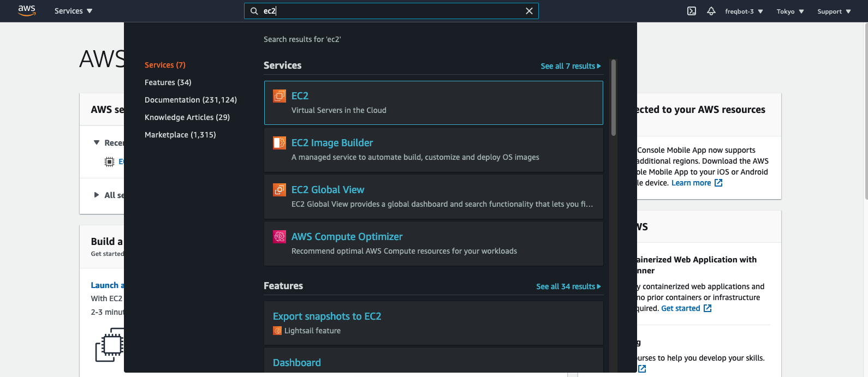Click the search magnifier icon
This screenshot has height=377, width=868.
[x=254, y=11]
